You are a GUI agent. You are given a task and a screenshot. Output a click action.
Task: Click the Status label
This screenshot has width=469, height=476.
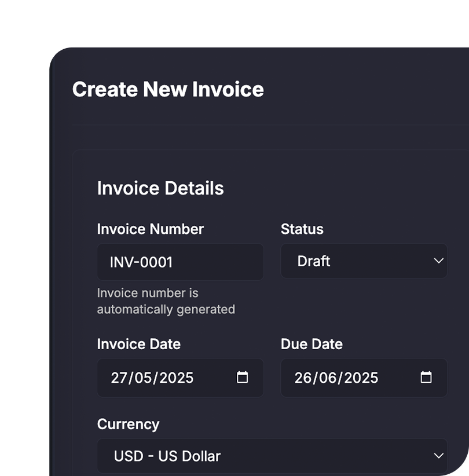pyautogui.click(x=302, y=229)
